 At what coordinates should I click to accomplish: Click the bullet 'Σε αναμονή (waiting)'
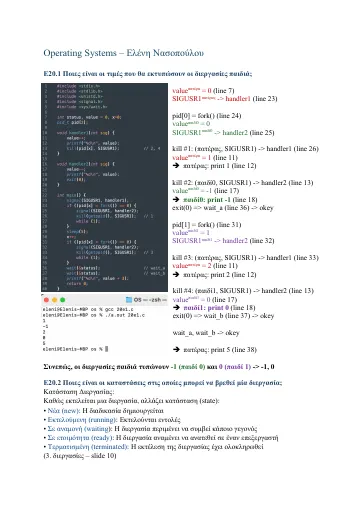click(150, 429)
